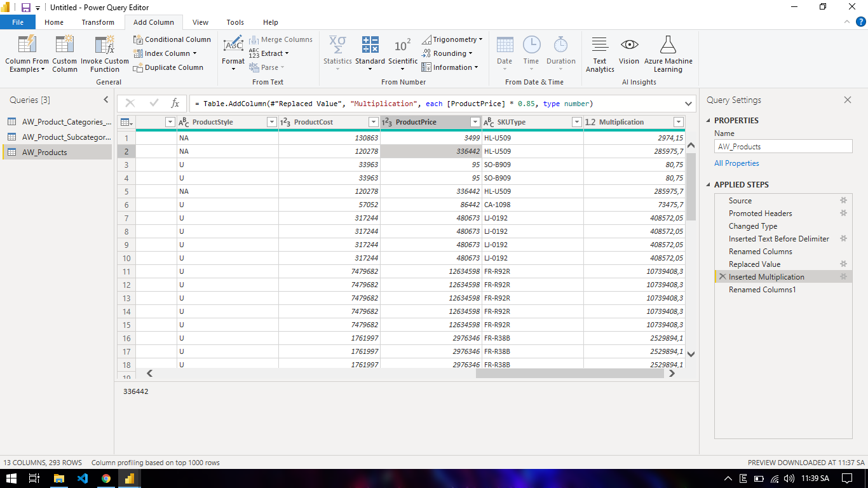Open the Format text menu
The width and height of the screenshot is (868, 488).
[233, 54]
